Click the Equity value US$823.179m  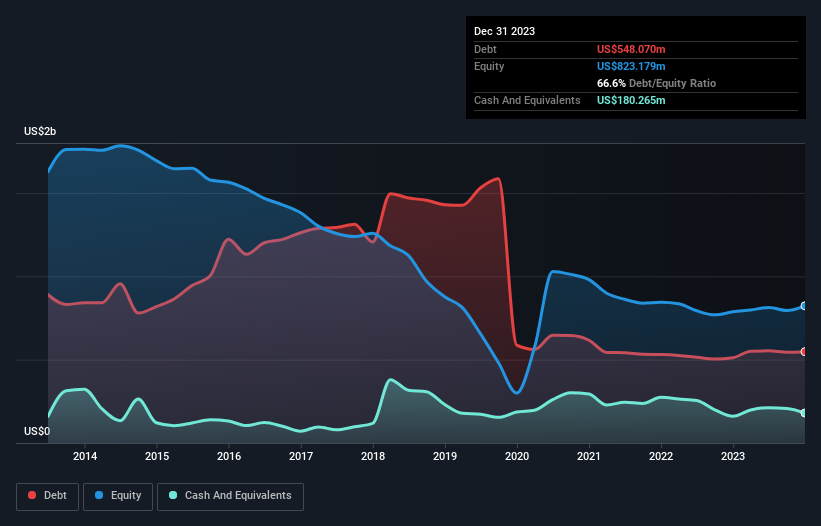(631, 66)
